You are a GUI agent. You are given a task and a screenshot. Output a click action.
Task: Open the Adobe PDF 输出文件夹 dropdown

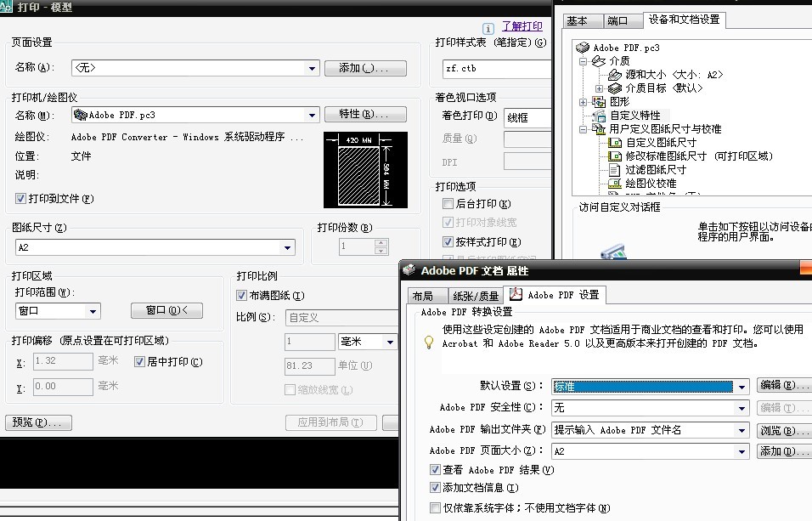coord(742,430)
